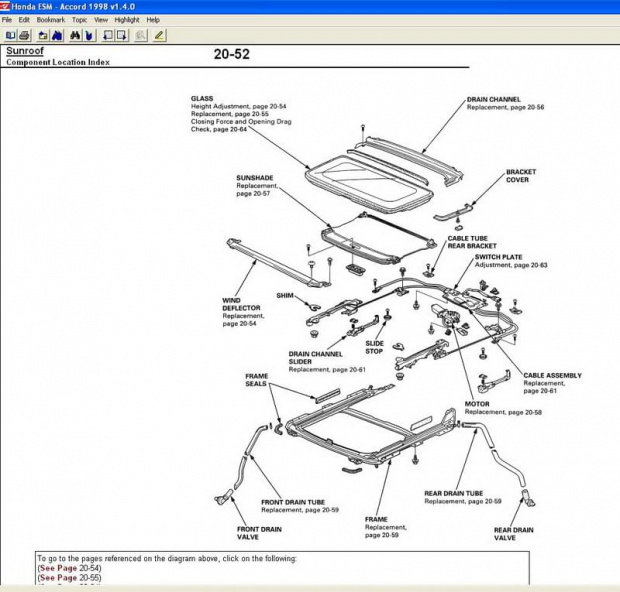Click the CABLE ASSEMBLY label
This screenshot has width=620, height=592.
pyautogui.click(x=552, y=375)
